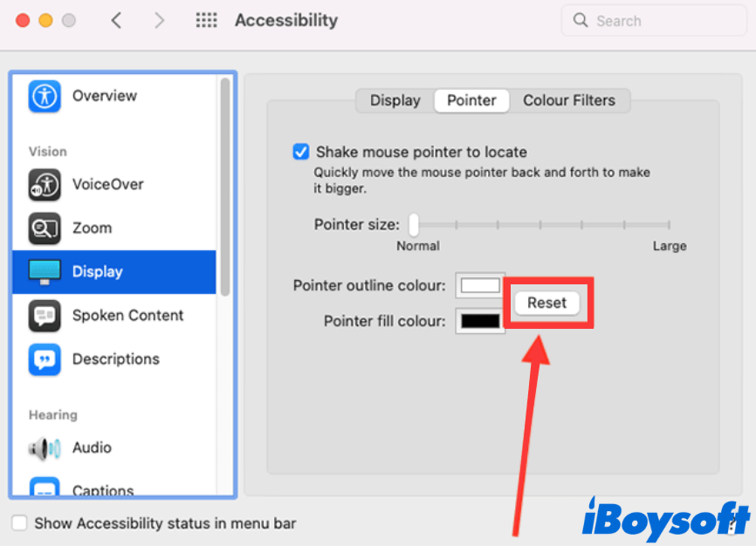
Task: Select the Display monitor icon
Action: [x=45, y=271]
